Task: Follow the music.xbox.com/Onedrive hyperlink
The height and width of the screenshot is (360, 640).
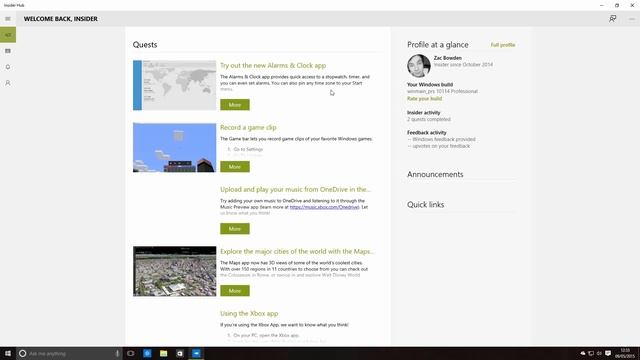Action: coord(324,207)
